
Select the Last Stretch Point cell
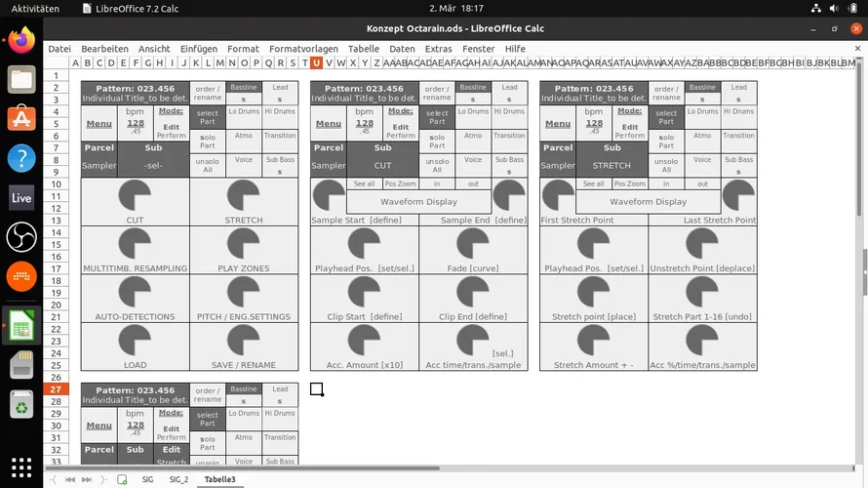tap(702, 220)
